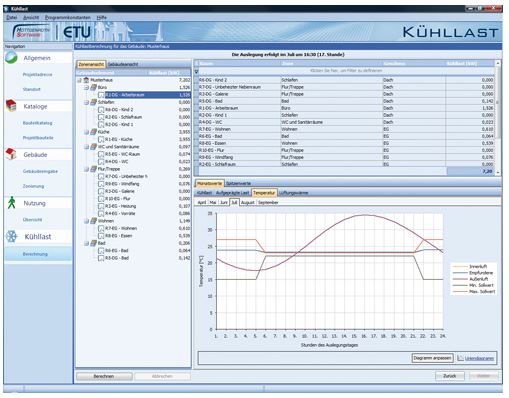The width and height of the screenshot is (509, 398).
Task: Click the Allgemein globe icon
Action: [x=11, y=58]
